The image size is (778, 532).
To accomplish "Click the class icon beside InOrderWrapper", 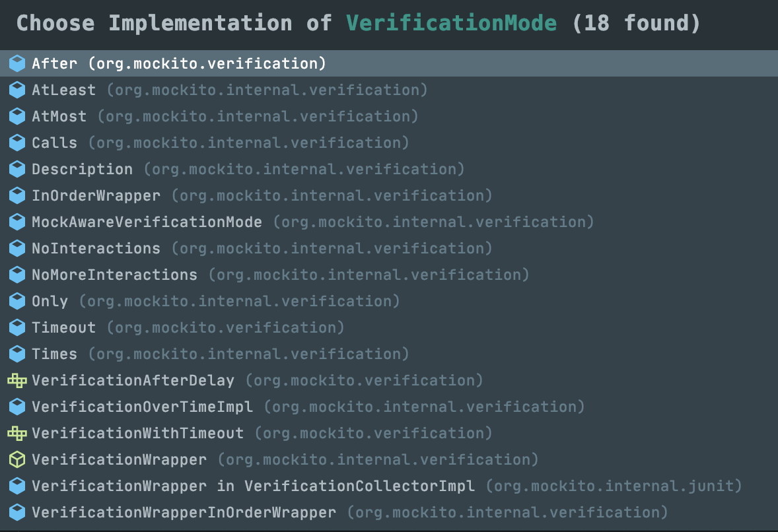I will (17, 195).
